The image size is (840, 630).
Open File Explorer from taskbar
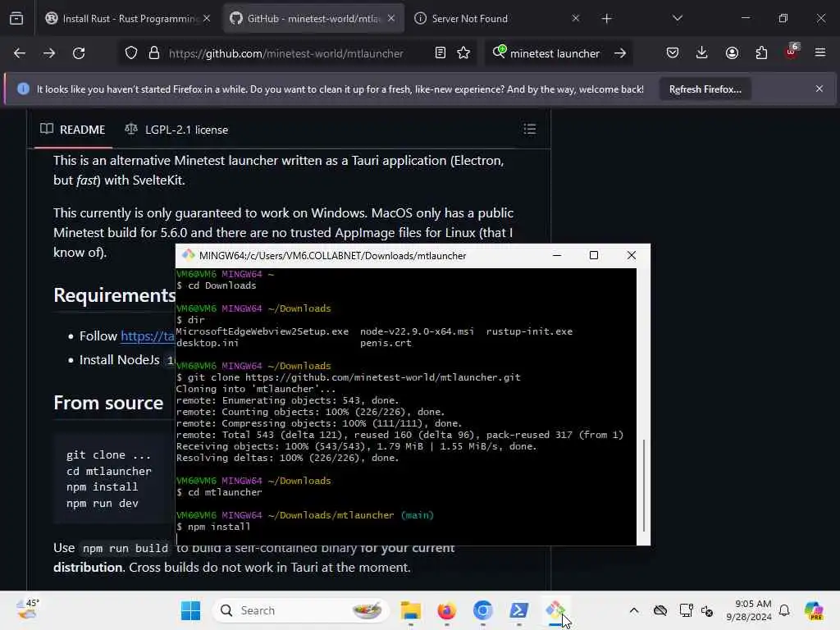click(410, 610)
